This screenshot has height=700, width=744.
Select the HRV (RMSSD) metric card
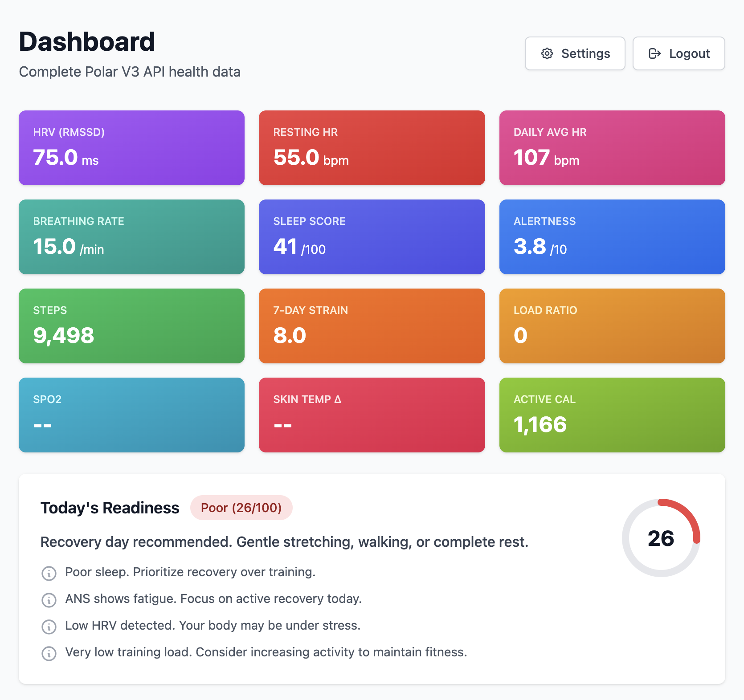131,148
